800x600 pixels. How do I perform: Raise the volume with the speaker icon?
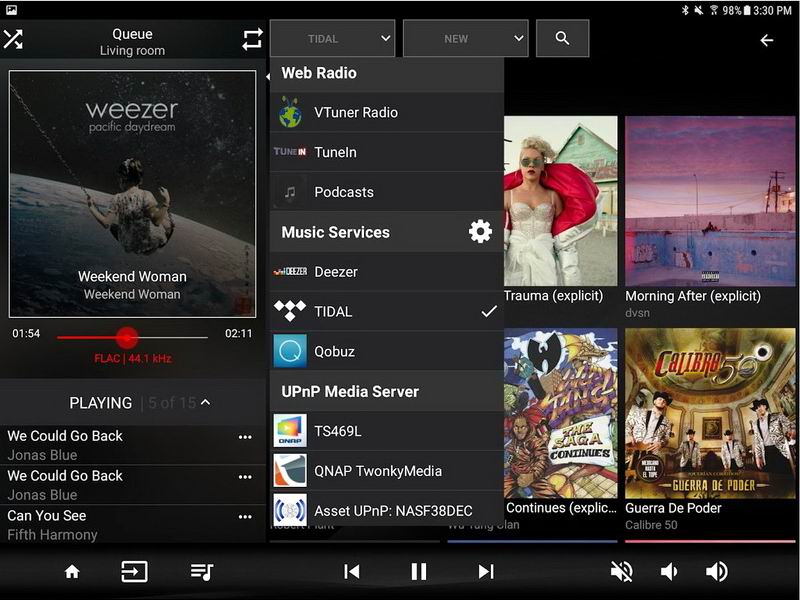(716, 571)
